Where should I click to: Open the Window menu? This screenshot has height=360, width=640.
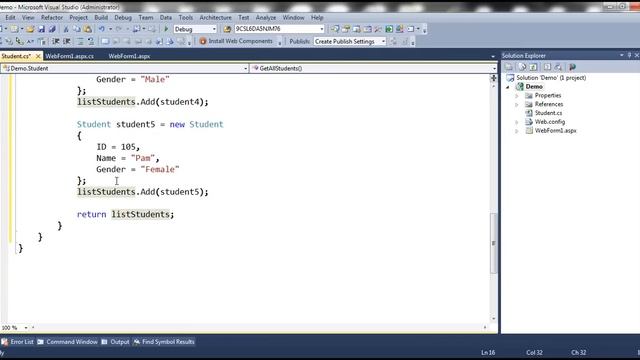click(293, 18)
